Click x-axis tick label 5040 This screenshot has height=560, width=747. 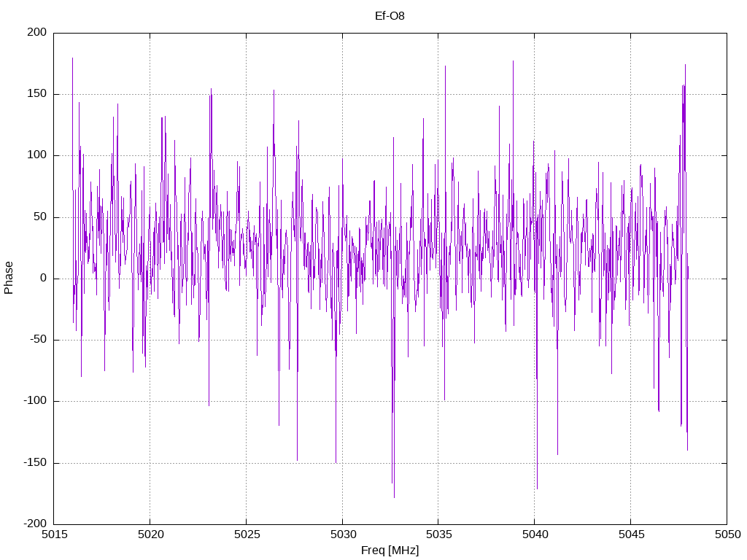click(535, 534)
